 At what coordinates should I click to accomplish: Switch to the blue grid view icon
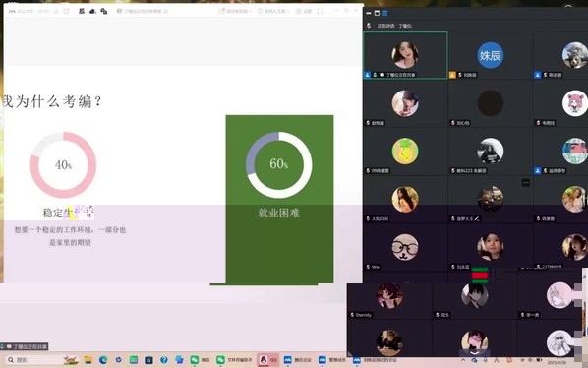point(384,13)
